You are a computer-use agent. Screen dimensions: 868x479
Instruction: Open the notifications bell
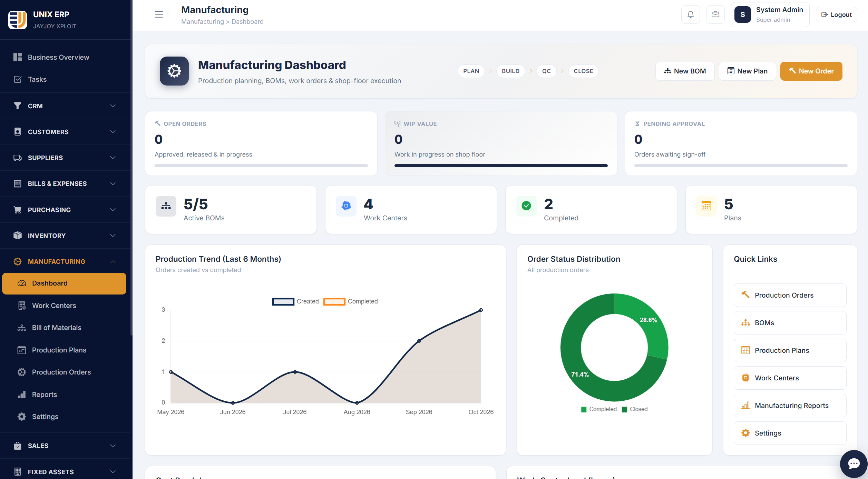coord(691,14)
